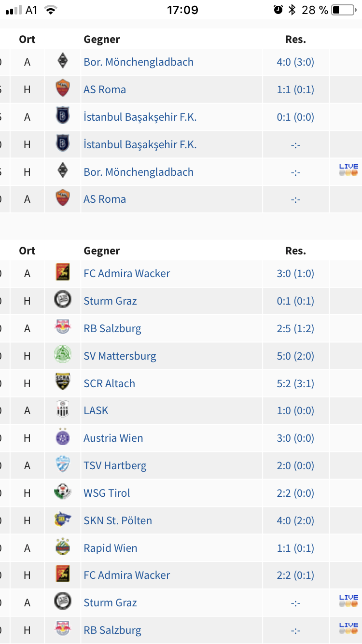This screenshot has width=362, height=644.
Task: Open LIVE ticker for Bor. Mönchengladbach home match
Action: 348,170
